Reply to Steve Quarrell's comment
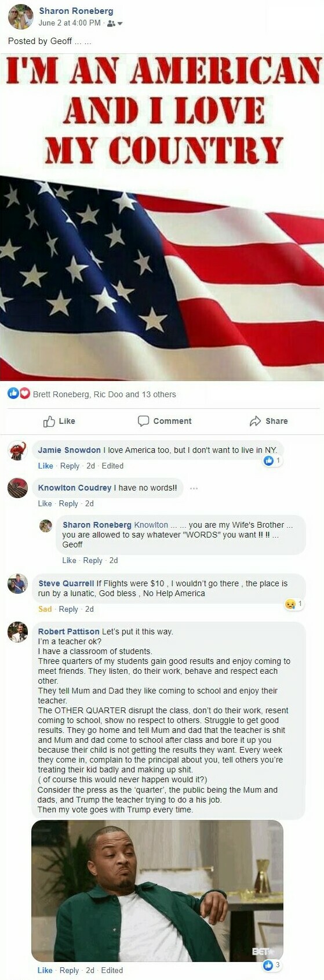324x980 pixels. [68, 609]
